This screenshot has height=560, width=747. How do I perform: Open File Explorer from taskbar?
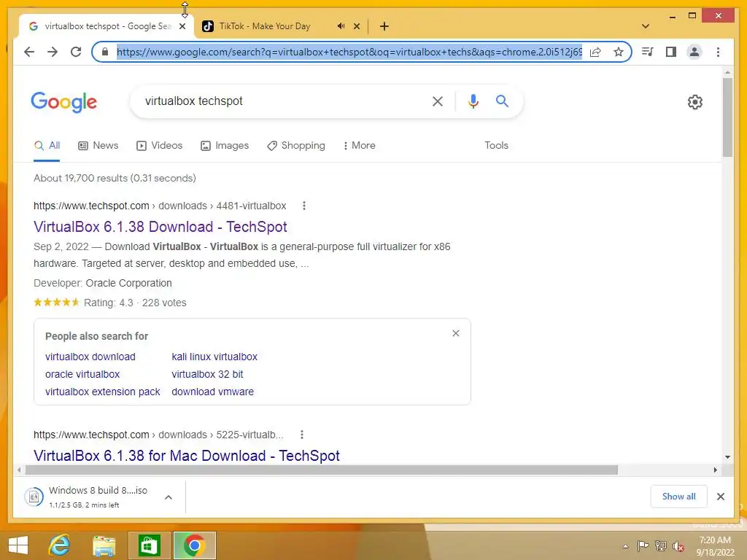tap(104, 545)
